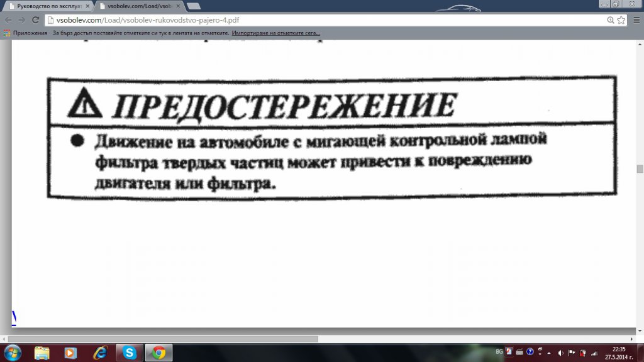This screenshot has width=644, height=362.
Task: Click the blue link at the page's bottom left
Action: pos(14,317)
